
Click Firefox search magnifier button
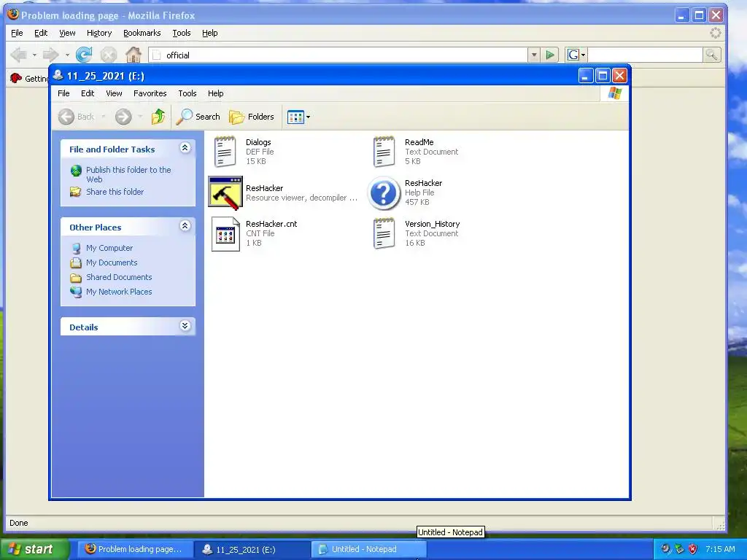[x=712, y=55]
